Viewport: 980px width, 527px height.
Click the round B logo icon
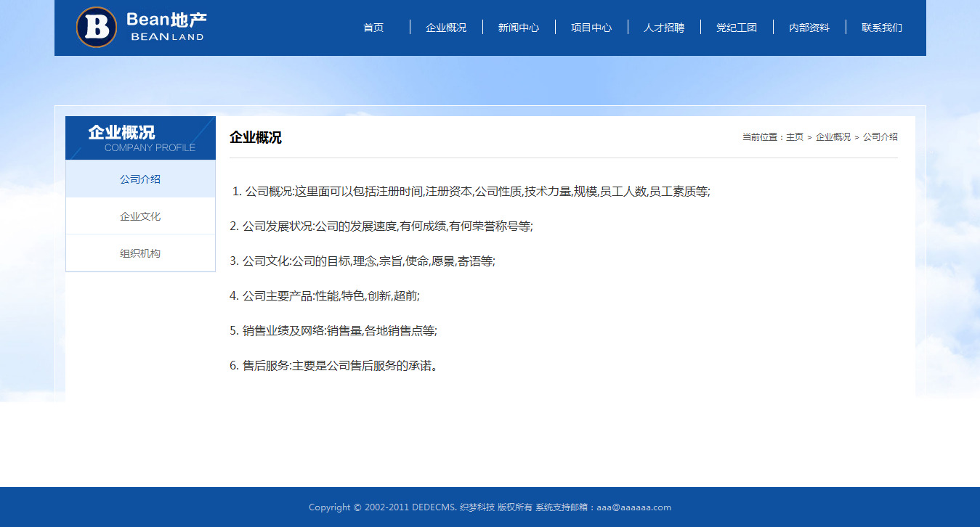coord(97,28)
